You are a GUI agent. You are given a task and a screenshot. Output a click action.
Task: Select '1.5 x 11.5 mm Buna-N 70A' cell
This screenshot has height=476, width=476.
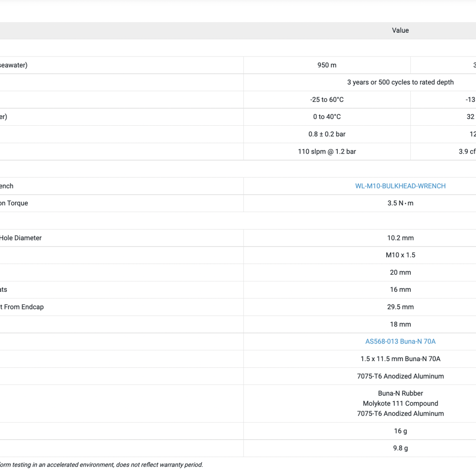click(x=400, y=359)
